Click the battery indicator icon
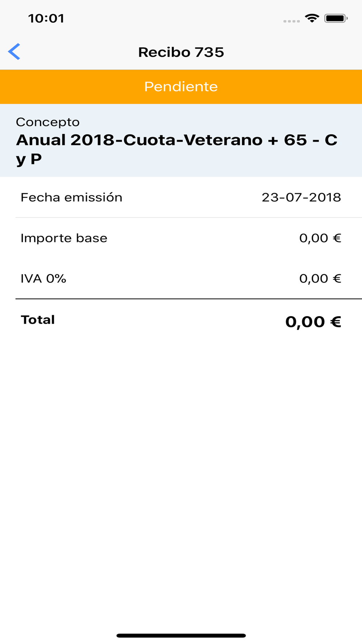Screen dimensions: 362x644 tap(336, 18)
